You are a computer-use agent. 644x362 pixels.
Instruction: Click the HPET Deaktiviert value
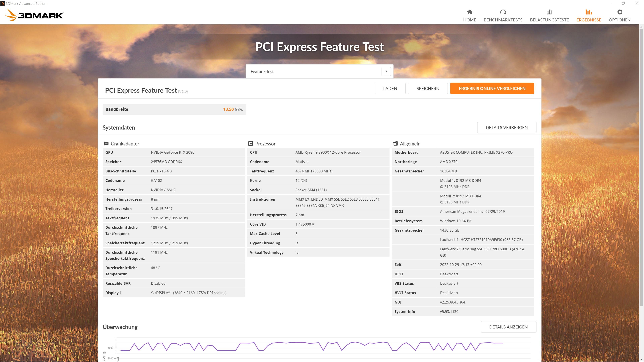[449, 274]
